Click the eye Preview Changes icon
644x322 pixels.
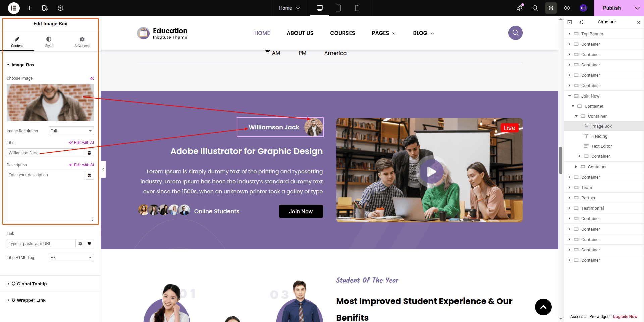[x=567, y=8]
